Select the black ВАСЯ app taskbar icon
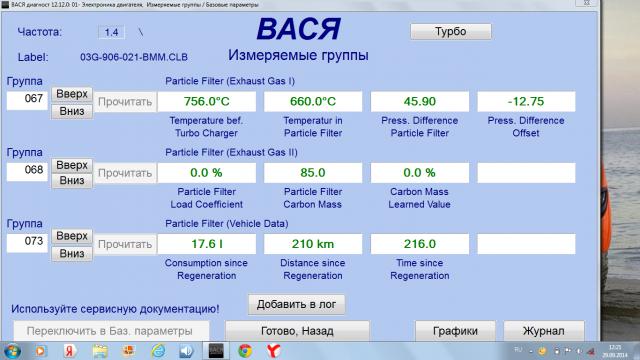This screenshot has height=360, width=640. pyautogui.click(x=216, y=351)
